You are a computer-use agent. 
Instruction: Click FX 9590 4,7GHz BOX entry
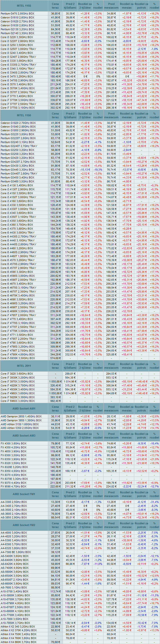(x=13, y=486)
